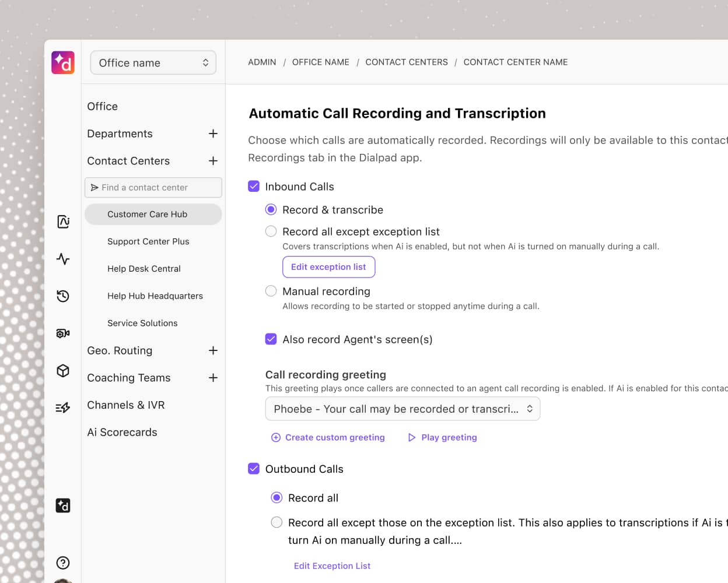The height and width of the screenshot is (583, 728).
Task: Play the call recording greeting
Action: click(443, 437)
